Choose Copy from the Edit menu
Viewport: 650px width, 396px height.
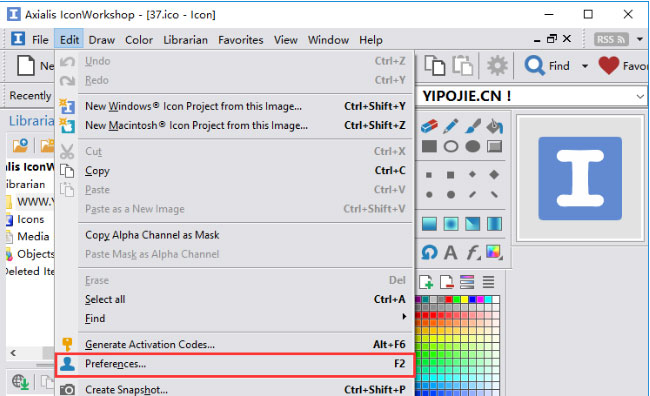[235, 170]
